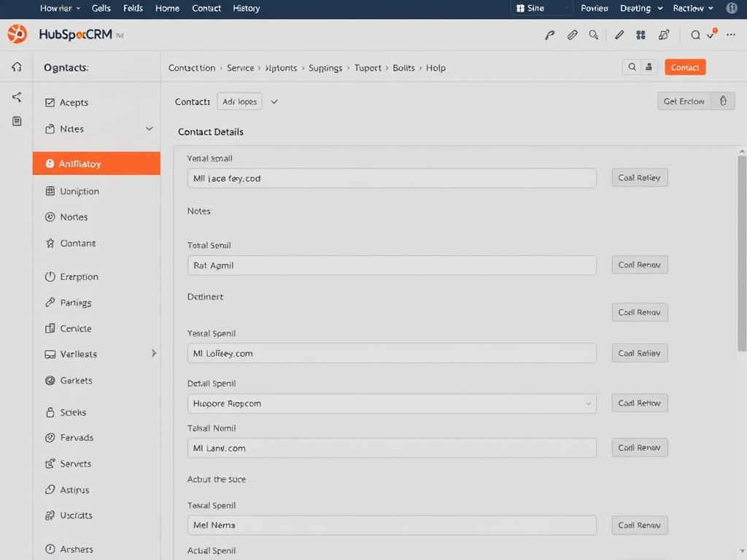Select the pencil edit icon
The width and height of the screenshot is (747, 560).
[x=619, y=34]
